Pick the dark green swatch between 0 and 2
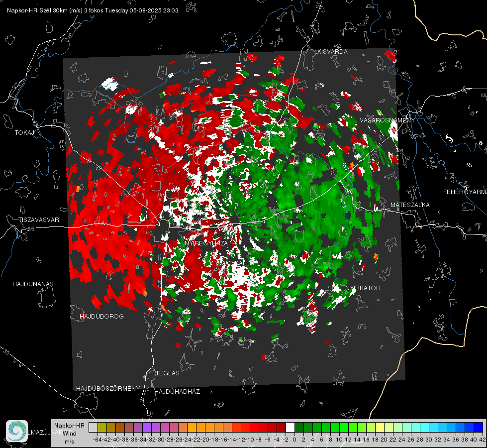 [x=299, y=427]
